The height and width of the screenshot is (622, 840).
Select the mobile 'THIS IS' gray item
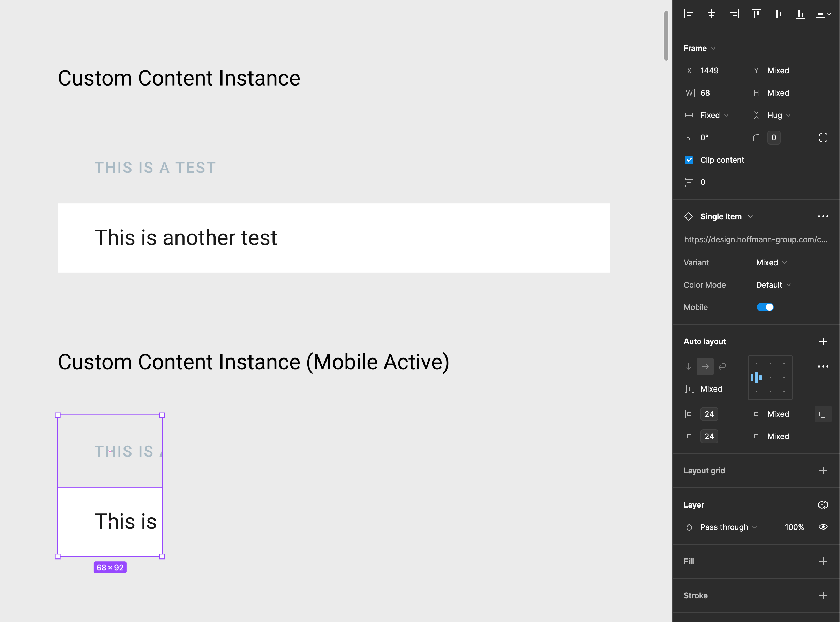click(110, 451)
